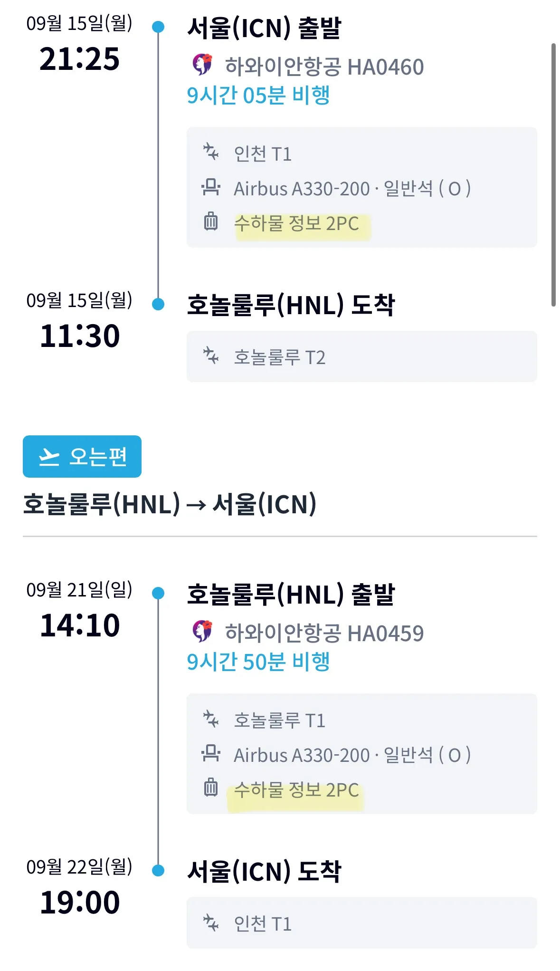Click the timeline dot at 21:25 Seoul departure
The width and height of the screenshot is (560, 971).
point(158,27)
